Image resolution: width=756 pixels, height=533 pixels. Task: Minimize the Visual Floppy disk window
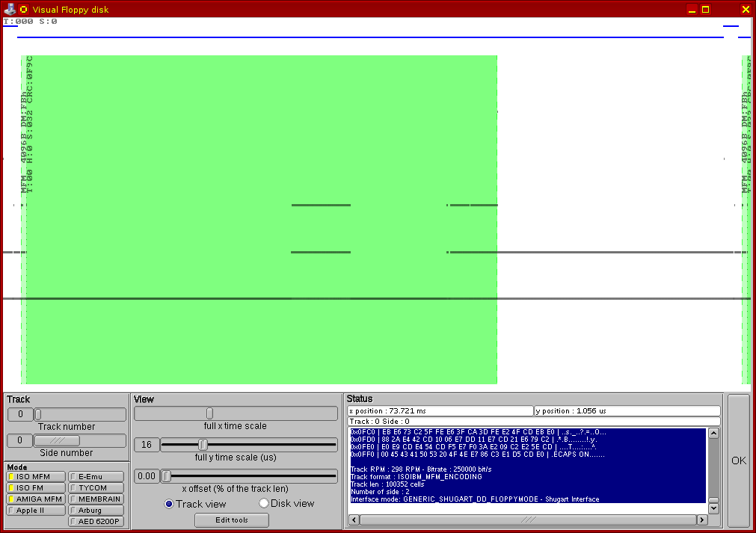click(692, 9)
